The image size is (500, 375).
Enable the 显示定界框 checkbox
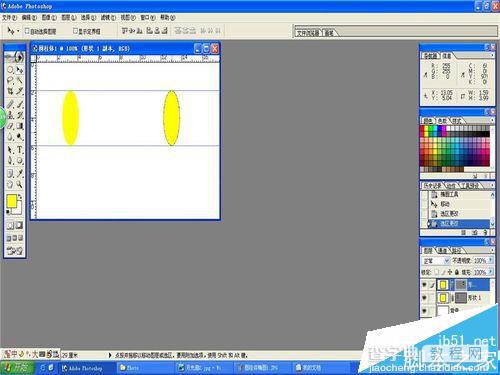(x=75, y=31)
